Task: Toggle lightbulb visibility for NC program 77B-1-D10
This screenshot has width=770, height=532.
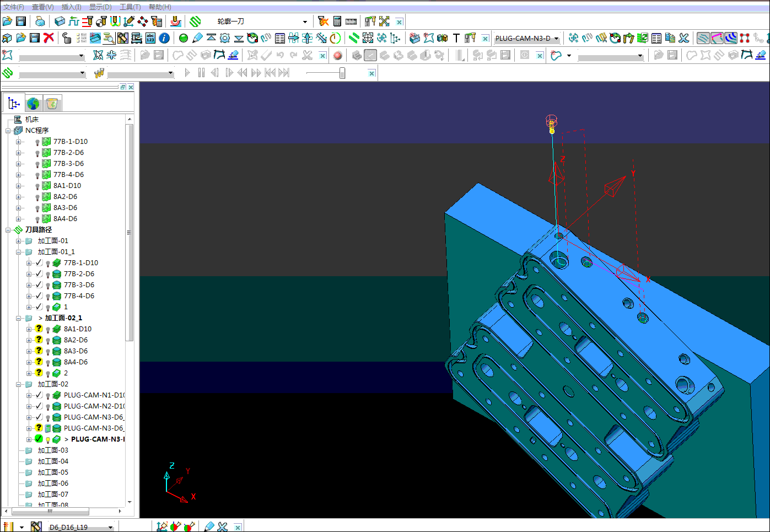Action: pos(37,142)
